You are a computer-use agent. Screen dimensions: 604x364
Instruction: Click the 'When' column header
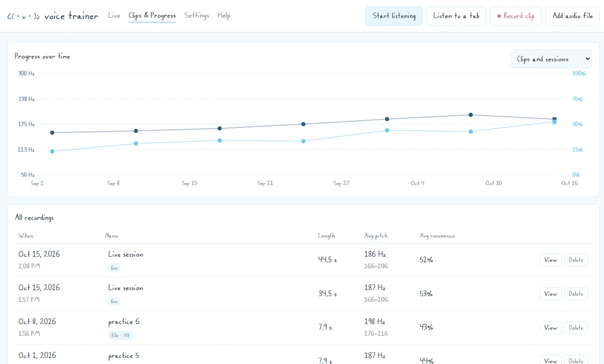point(26,236)
